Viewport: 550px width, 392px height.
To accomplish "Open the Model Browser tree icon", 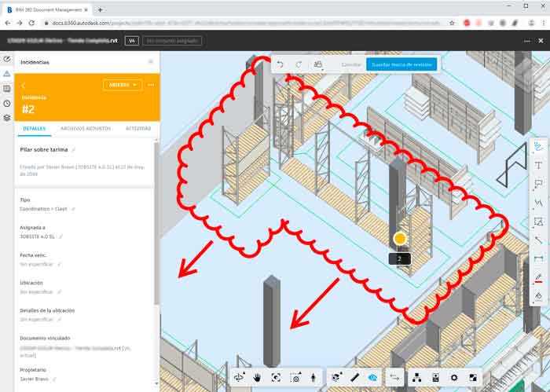I will click(416, 377).
